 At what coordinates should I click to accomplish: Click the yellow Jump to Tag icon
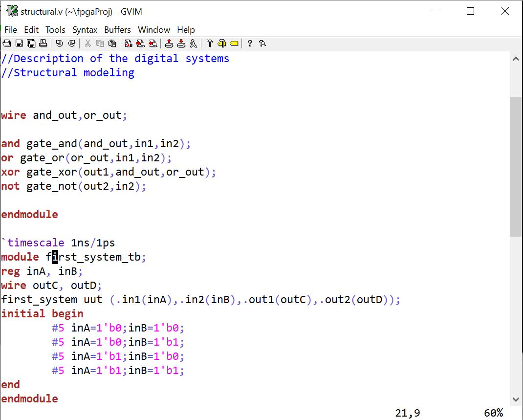pyautogui.click(x=234, y=44)
